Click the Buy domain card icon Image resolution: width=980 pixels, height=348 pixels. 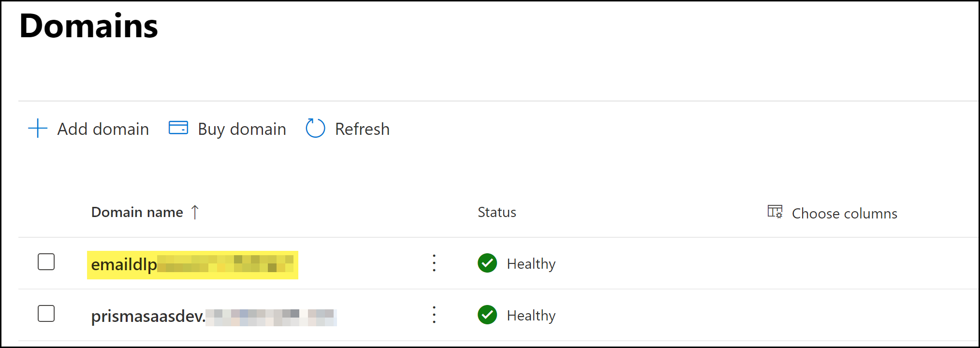pyautogui.click(x=178, y=128)
